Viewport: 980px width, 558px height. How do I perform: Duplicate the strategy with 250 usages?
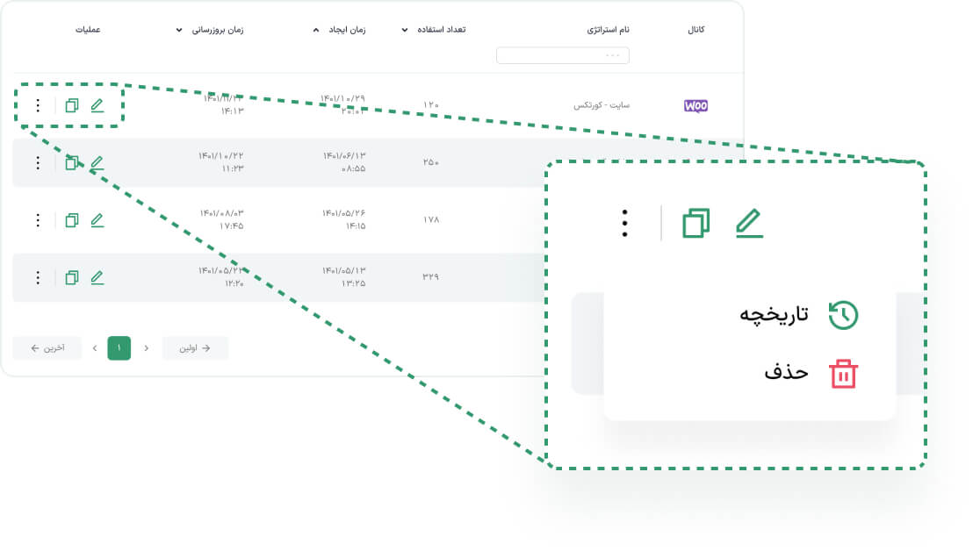click(72, 162)
